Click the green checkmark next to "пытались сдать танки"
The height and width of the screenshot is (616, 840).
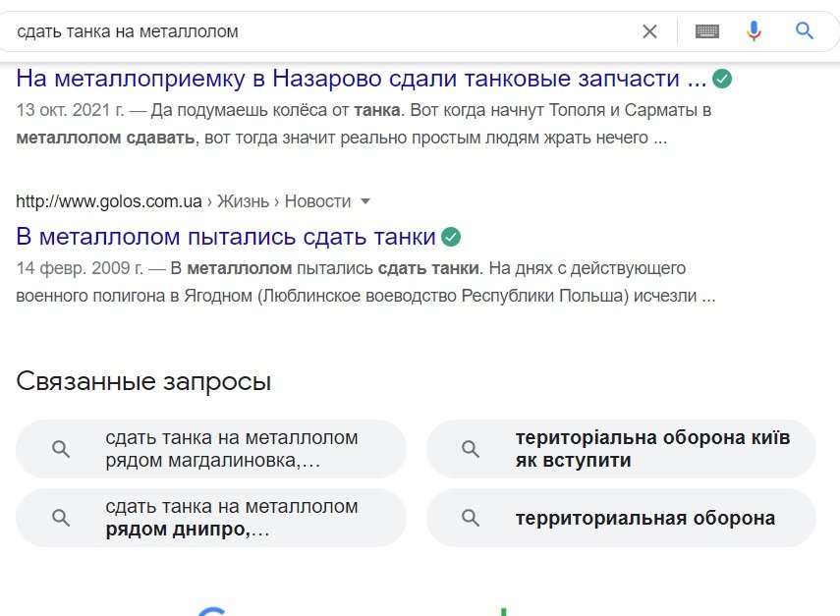coord(451,237)
